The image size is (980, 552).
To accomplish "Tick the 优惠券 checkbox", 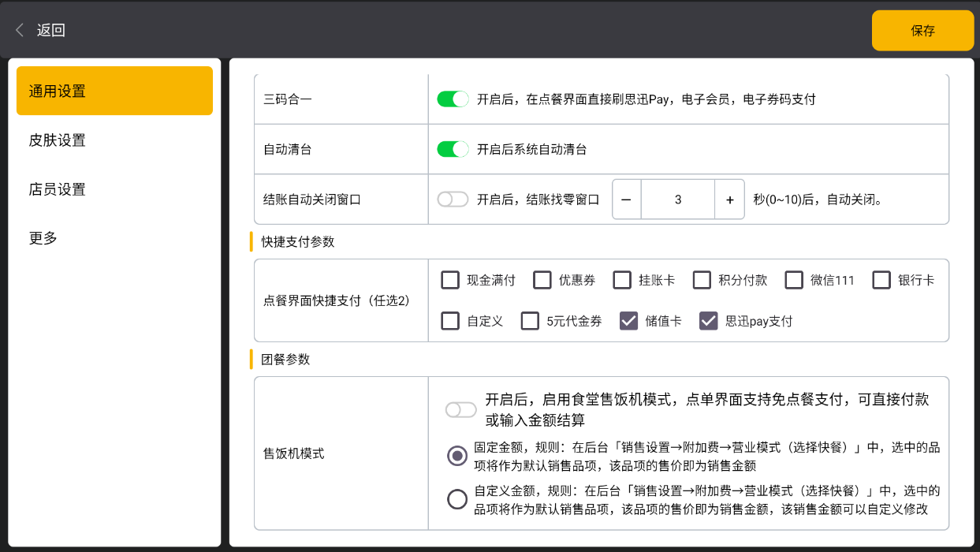I will (542, 280).
